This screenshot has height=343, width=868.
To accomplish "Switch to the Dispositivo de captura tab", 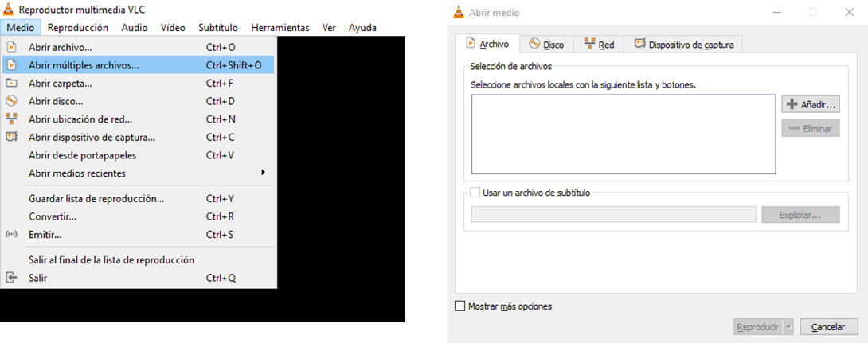I will 683,45.
